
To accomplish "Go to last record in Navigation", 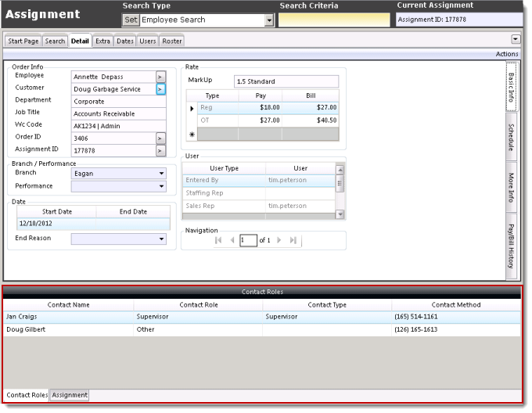I will (x=293, y=240).
